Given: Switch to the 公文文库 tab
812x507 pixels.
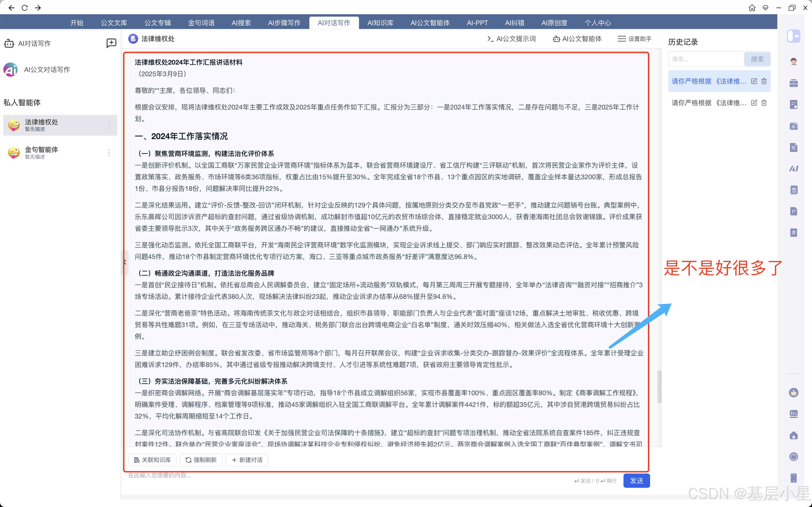Looking at the screenshot, I should [114, 23].
